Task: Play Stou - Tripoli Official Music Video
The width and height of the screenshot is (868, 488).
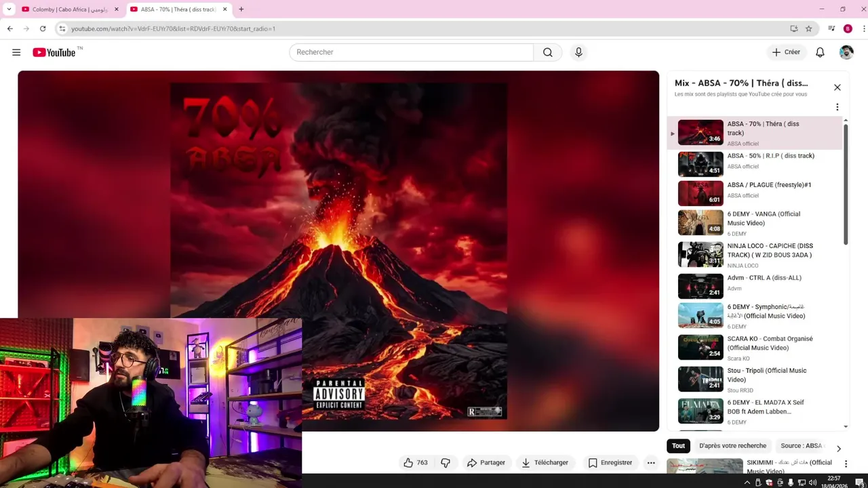Action: (754, 379)
